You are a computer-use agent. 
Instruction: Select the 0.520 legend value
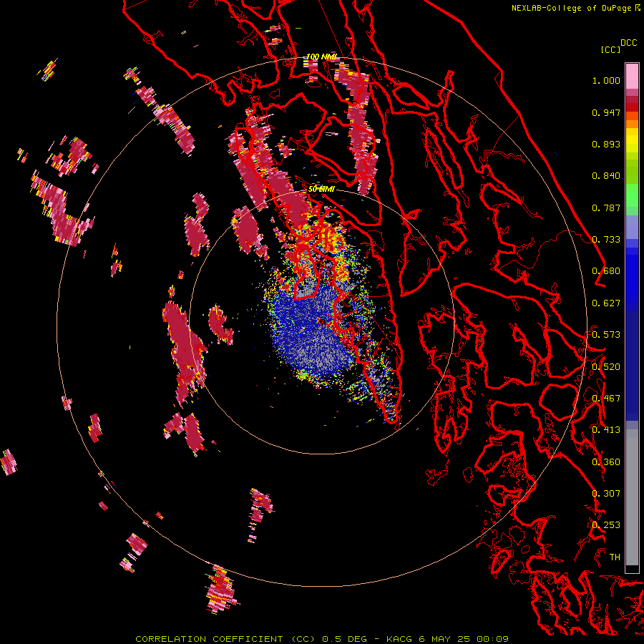[x=606, y=367]
